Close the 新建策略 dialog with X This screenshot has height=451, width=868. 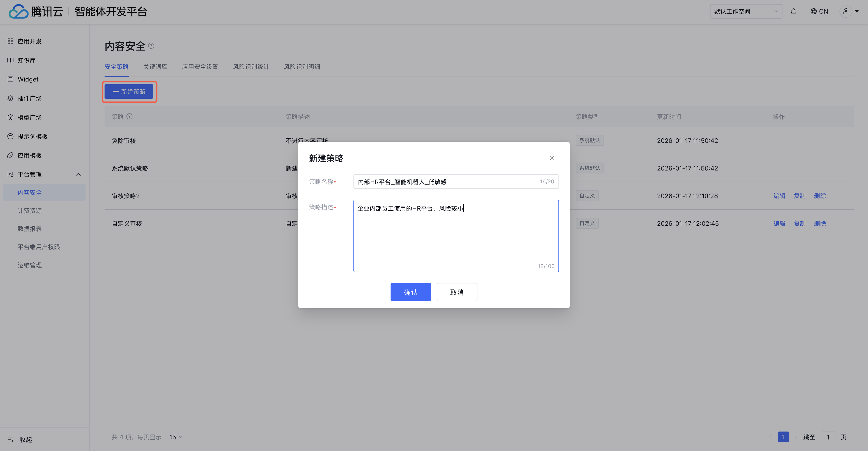point(552,158)
